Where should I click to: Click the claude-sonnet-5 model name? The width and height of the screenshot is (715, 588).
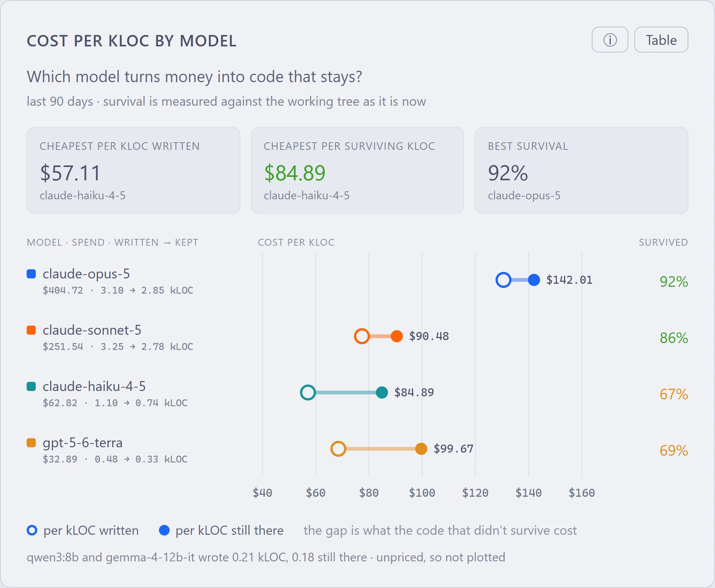[x=92, y=330]
